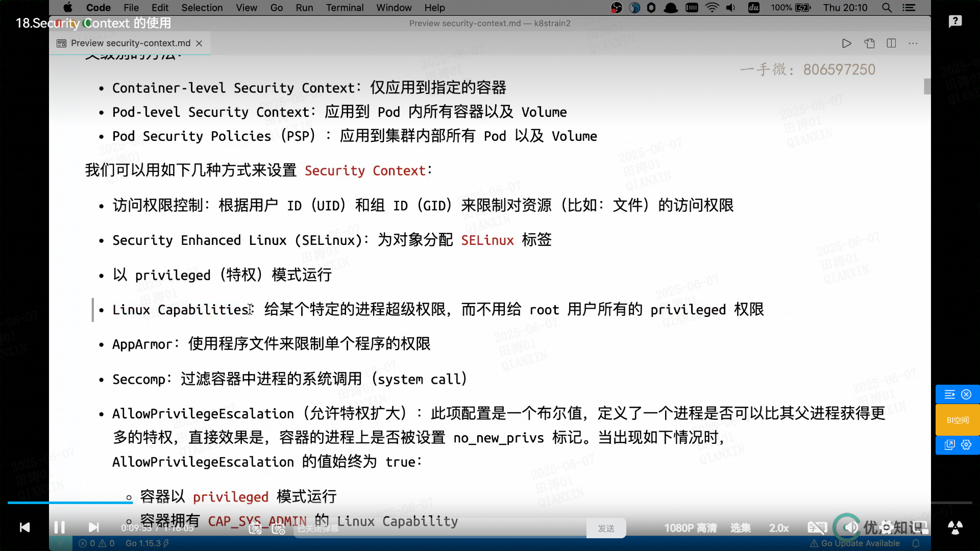Toggle the video volume speaker icon
Screen dimensions: 980x551
coord(850,528)
